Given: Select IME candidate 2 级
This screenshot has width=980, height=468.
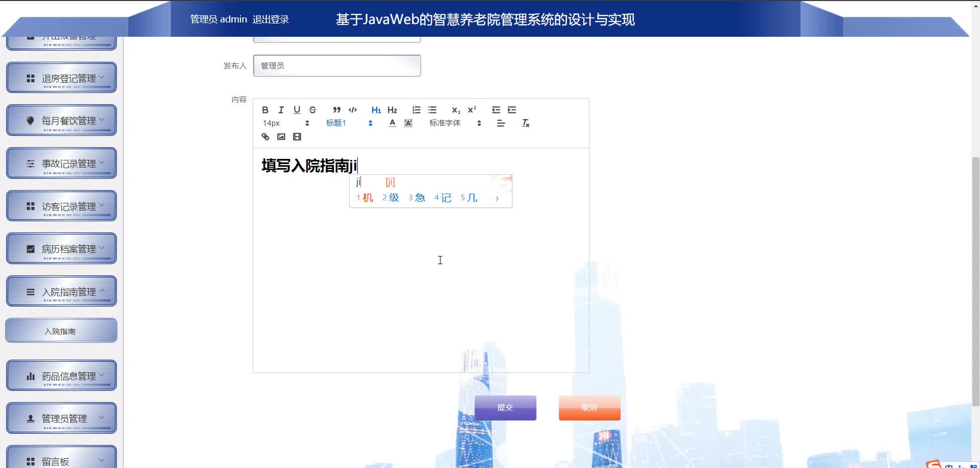Looking at the screenshot, I should click(x=391, y=198).
